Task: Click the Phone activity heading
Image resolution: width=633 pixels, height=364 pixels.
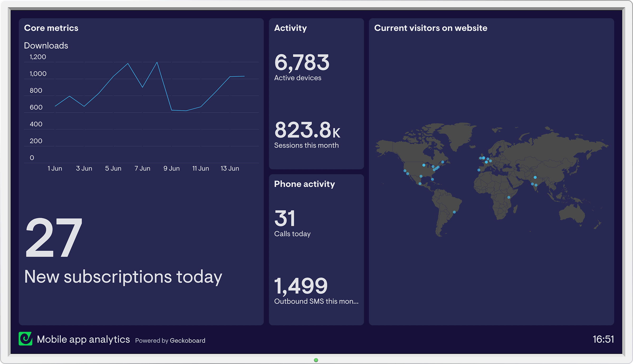Action: point(304,184)
